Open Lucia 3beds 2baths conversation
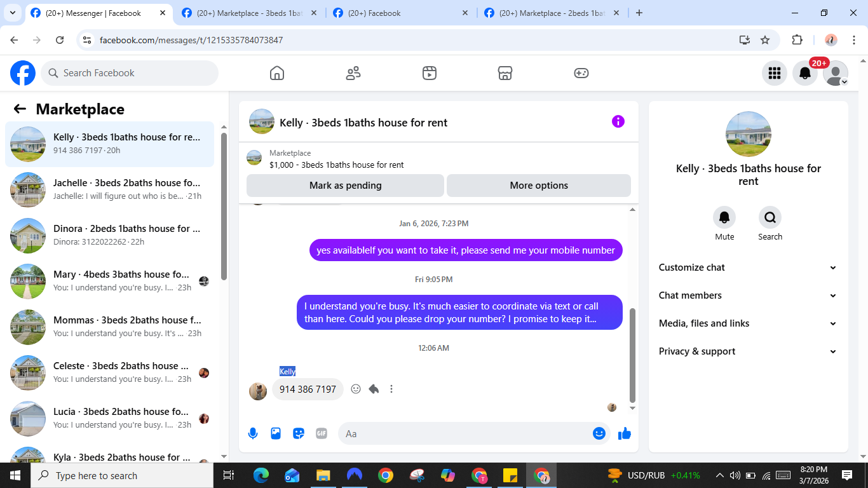Screen dimensions: 868x488 point(109,419)
